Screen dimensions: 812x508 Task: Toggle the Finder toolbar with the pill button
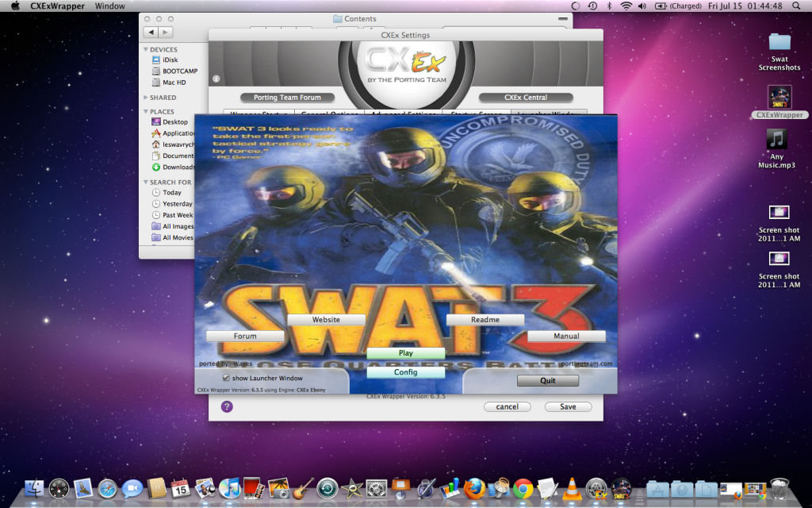[563, 19]
